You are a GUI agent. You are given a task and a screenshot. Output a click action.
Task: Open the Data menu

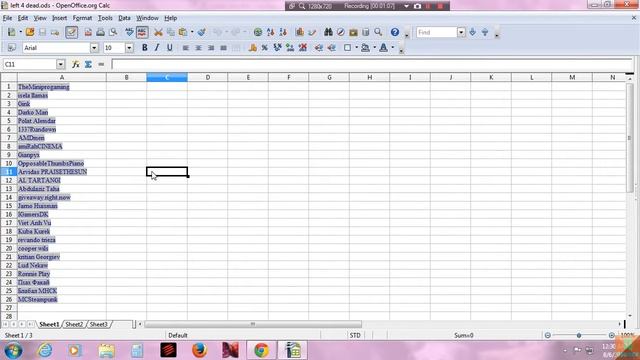click(124, 18)
